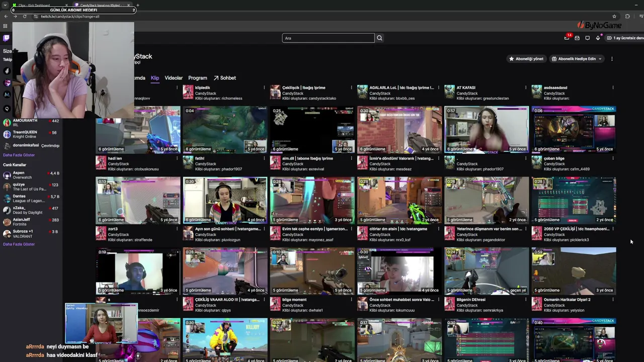Open clip title 'citirlar dm atsin'
The height and width of the screenshot is (362, 644).
(x=398, y=229)
